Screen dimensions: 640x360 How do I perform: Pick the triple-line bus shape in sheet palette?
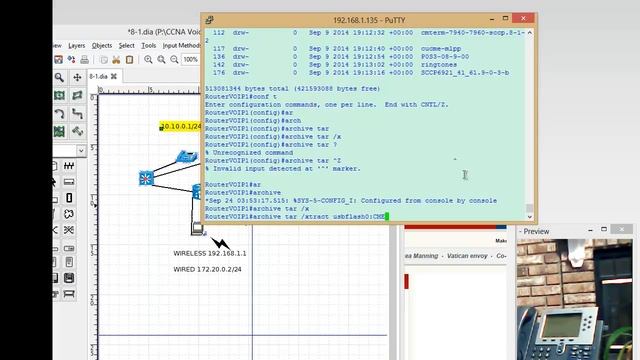pyautogui.click(x=69, y=166)
